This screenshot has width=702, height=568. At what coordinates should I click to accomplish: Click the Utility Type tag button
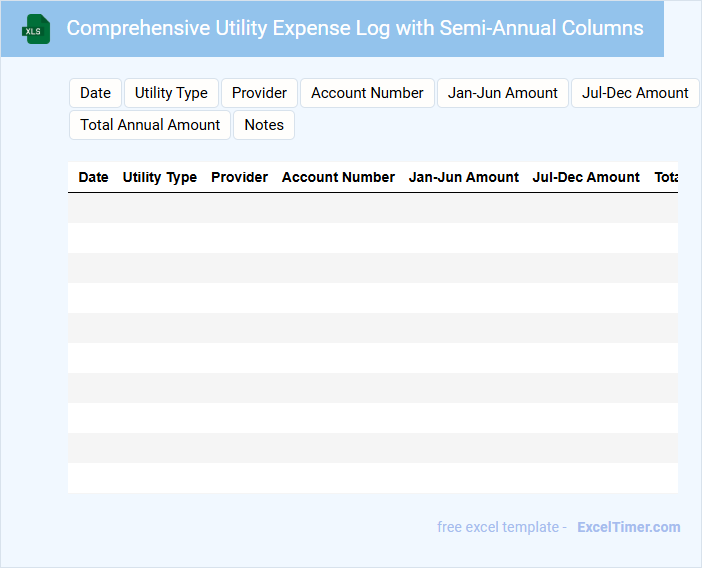point(171,93)
